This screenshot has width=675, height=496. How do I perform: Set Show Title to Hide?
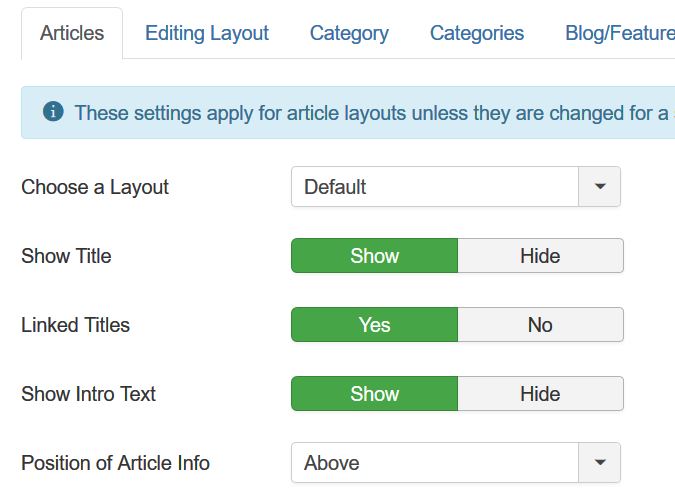(540, 256)
